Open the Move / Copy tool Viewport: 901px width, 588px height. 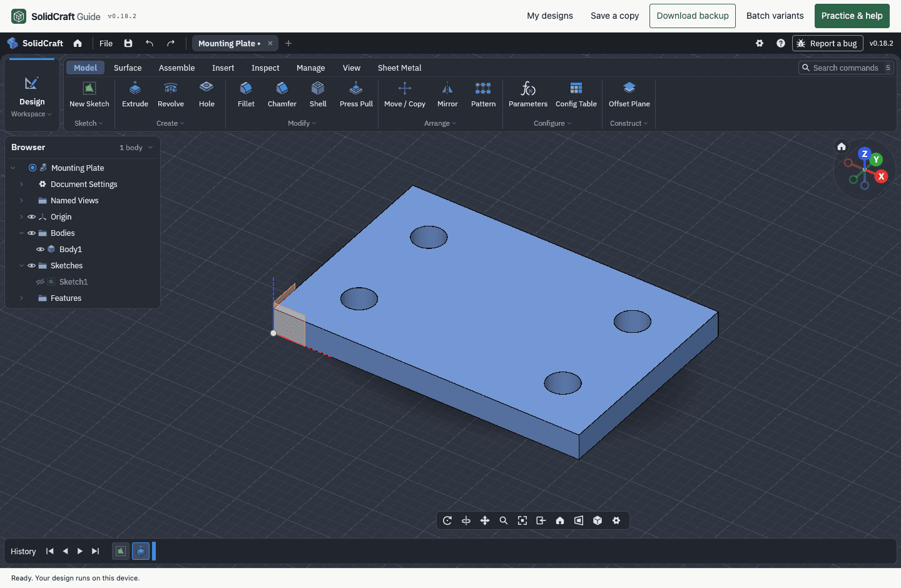(x=405, y=95)
